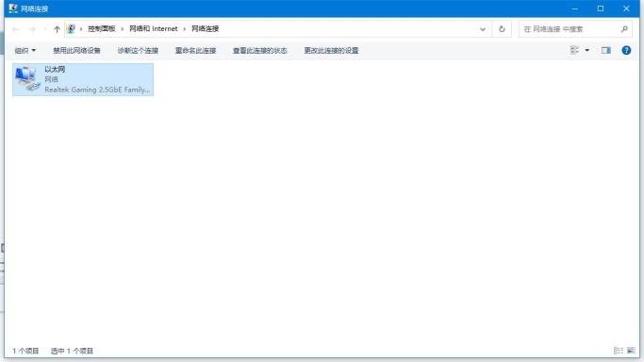
Task: Open Help with the question mark icon
Action: (626, 50)
